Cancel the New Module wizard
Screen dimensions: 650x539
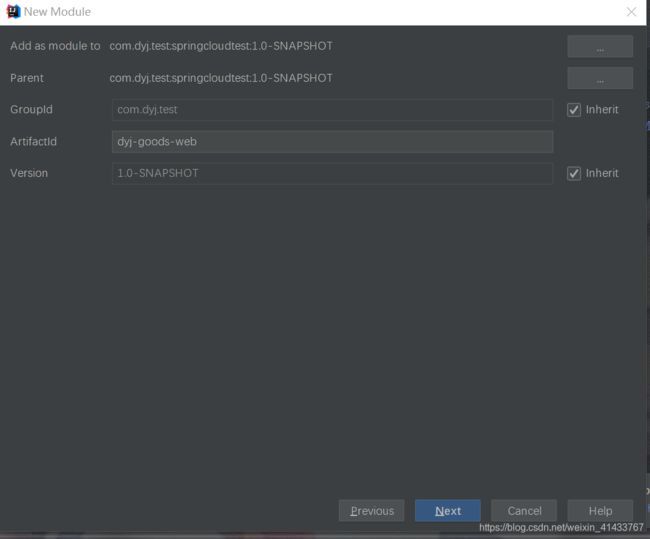524,510
